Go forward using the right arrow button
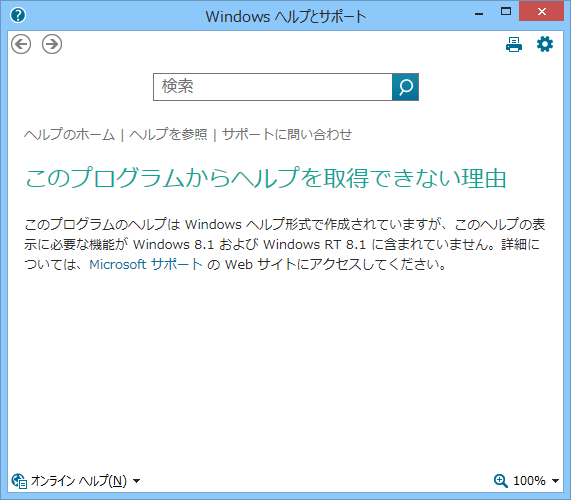 (x=52, y=44)
